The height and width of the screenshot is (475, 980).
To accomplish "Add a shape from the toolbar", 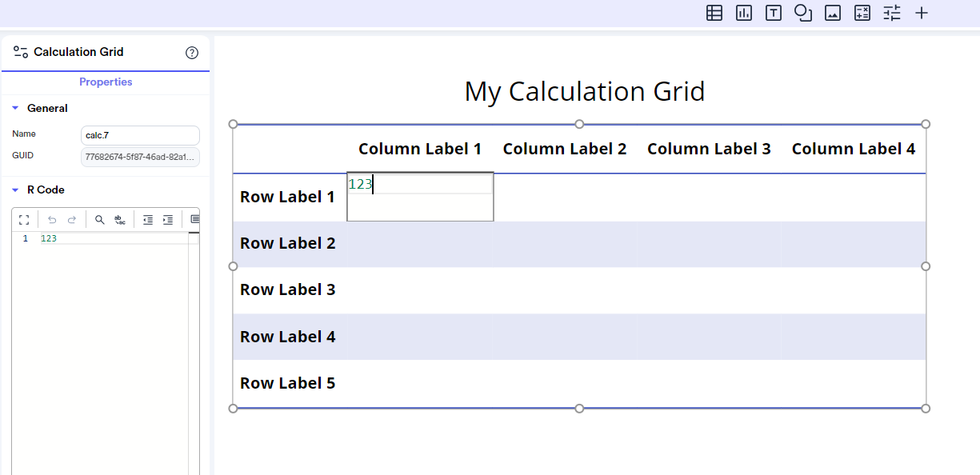I will [803, 13].
